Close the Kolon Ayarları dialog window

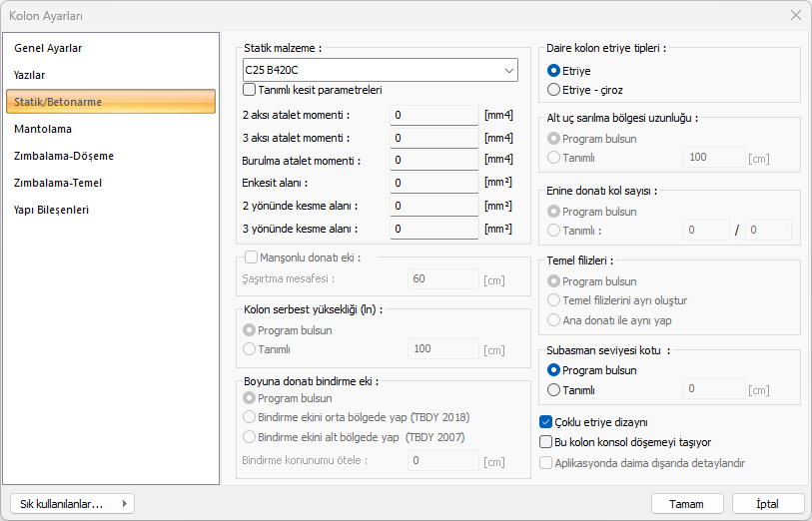pyautogui.click(x=795, y=15)
